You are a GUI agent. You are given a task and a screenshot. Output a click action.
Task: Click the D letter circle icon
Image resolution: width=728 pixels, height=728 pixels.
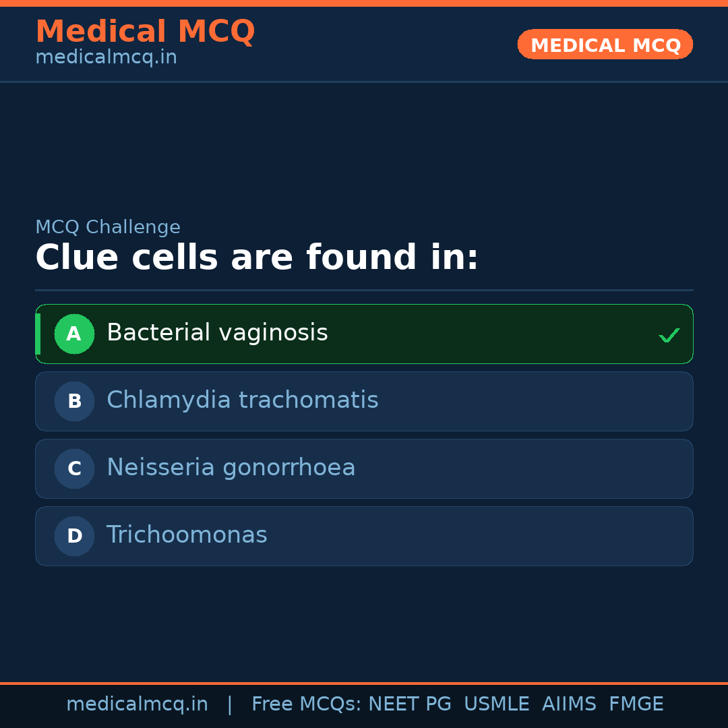74,536
